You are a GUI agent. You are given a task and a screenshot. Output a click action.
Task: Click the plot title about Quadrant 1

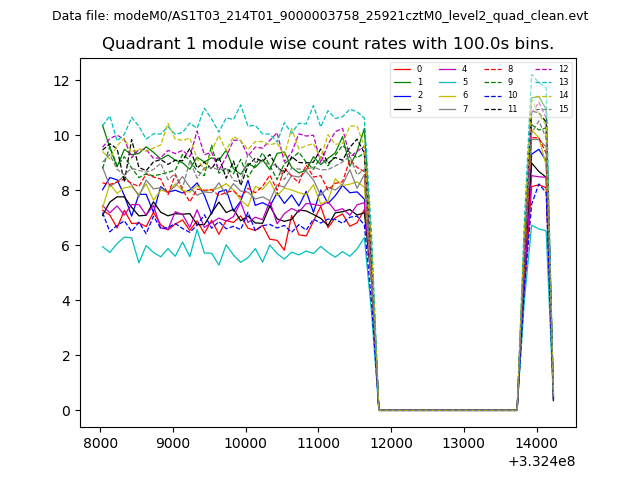tap(328, 44)
